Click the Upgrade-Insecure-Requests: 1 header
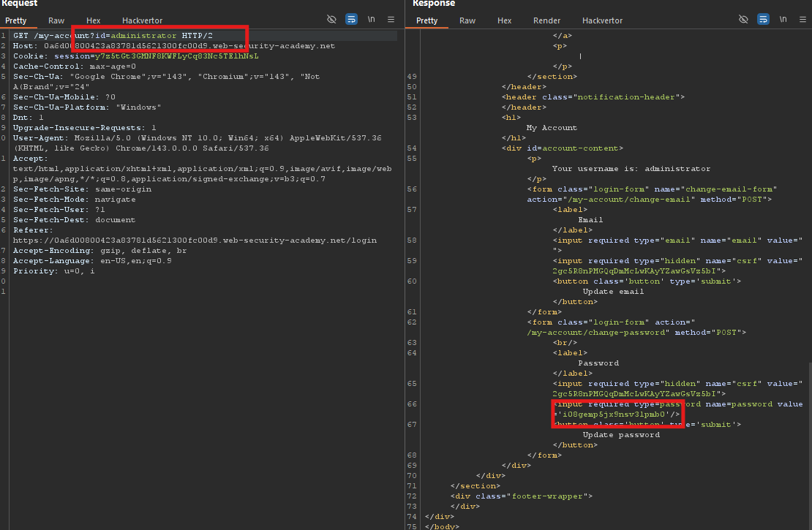 click(x=84, y=128)
